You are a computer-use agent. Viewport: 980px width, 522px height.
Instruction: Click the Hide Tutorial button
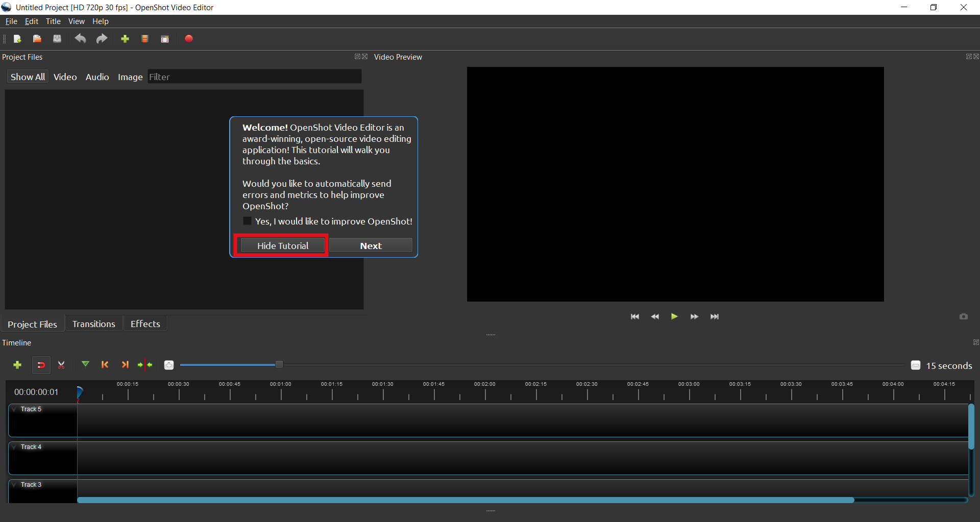283,245
